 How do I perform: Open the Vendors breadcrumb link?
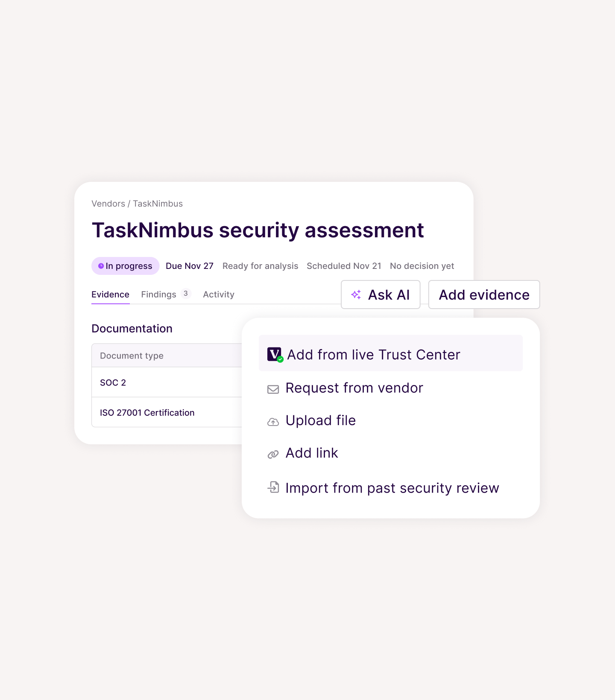108,204
